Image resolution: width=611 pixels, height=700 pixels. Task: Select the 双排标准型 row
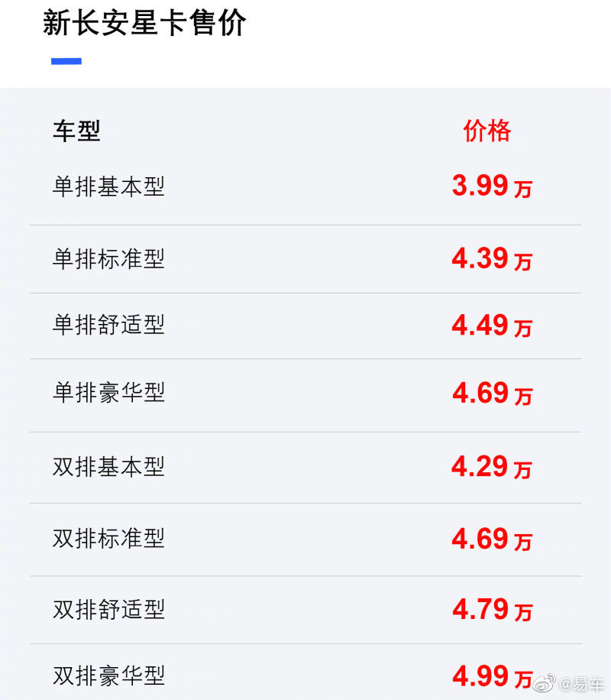305,540
